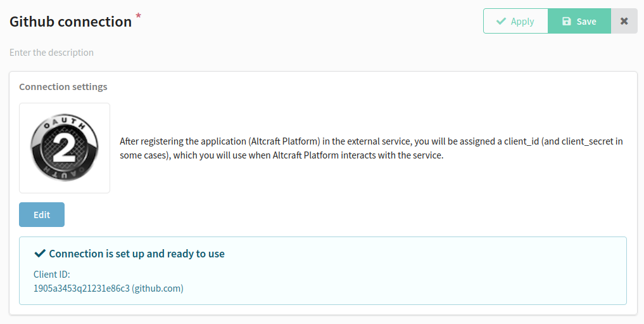Image resolution: width=644 pixels, height=324 pixels.
Task: Click the checkmark icon on Apply
Action: (501, 21)
